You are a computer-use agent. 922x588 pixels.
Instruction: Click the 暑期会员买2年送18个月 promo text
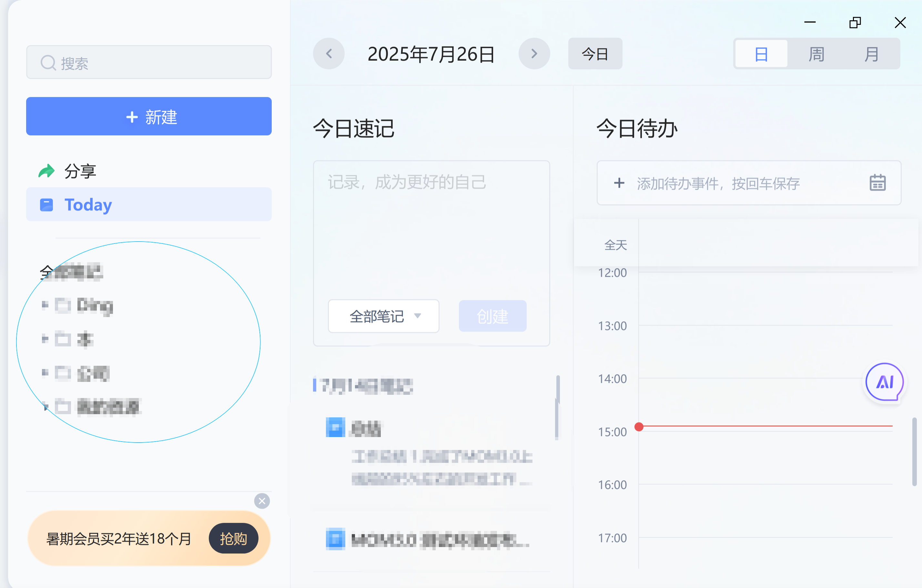click(119, 539)
